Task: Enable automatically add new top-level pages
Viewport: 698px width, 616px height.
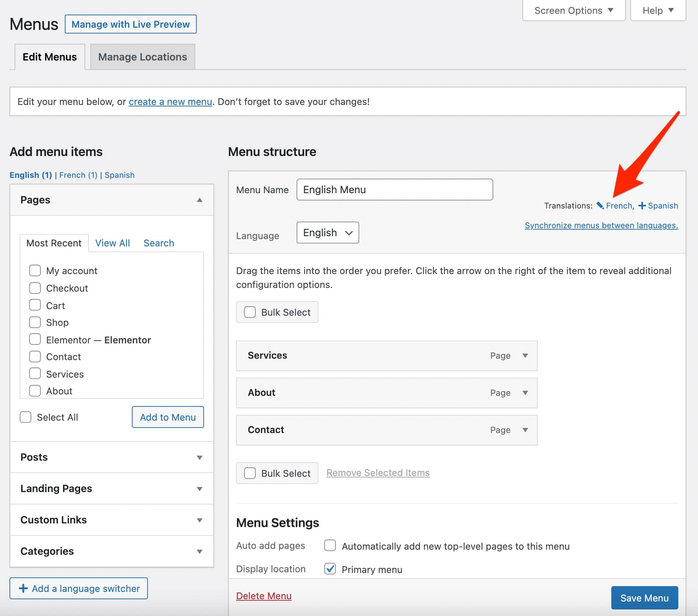Action: pyautogui.click(x=330, y=546)
